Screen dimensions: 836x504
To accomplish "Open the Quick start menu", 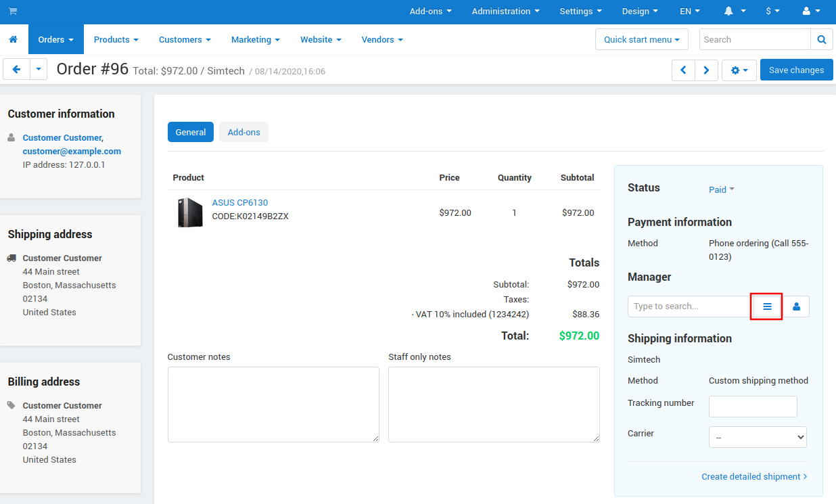I will click(642, 40).
